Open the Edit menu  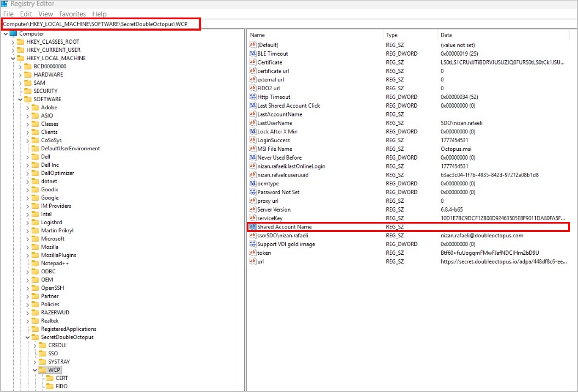click(26, 14)
